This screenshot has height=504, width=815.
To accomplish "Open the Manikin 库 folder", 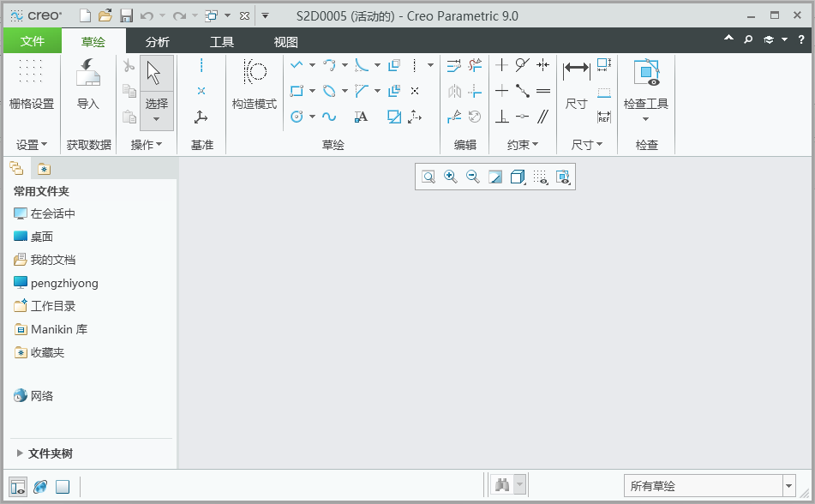I will click(51, 329).
